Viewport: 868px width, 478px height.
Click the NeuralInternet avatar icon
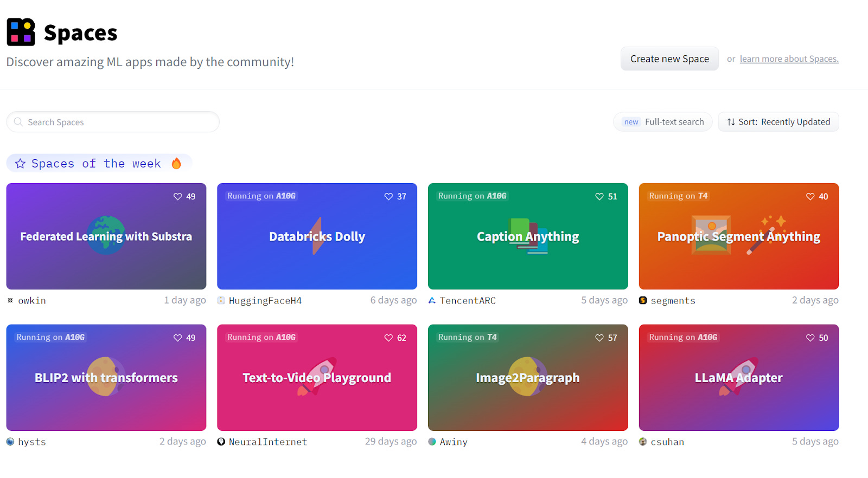[x=221, y=442]
